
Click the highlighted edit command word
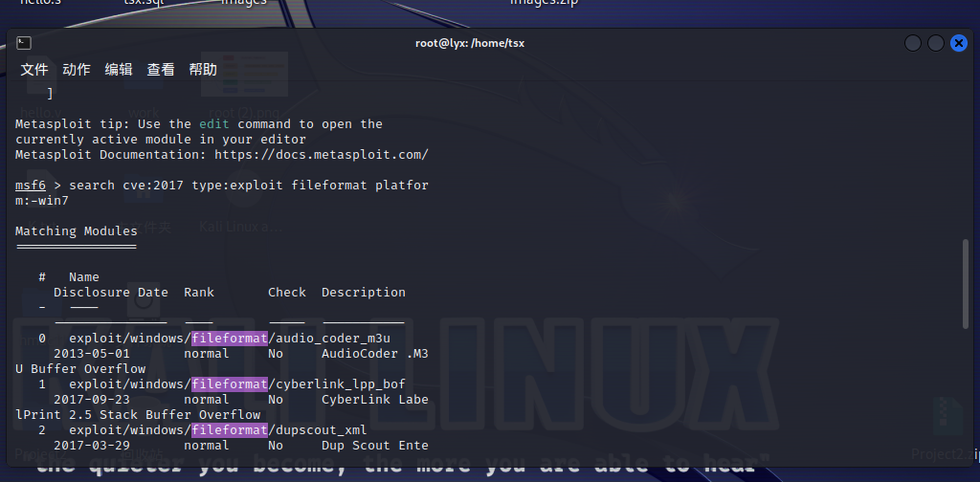click(x=214, y=123)
